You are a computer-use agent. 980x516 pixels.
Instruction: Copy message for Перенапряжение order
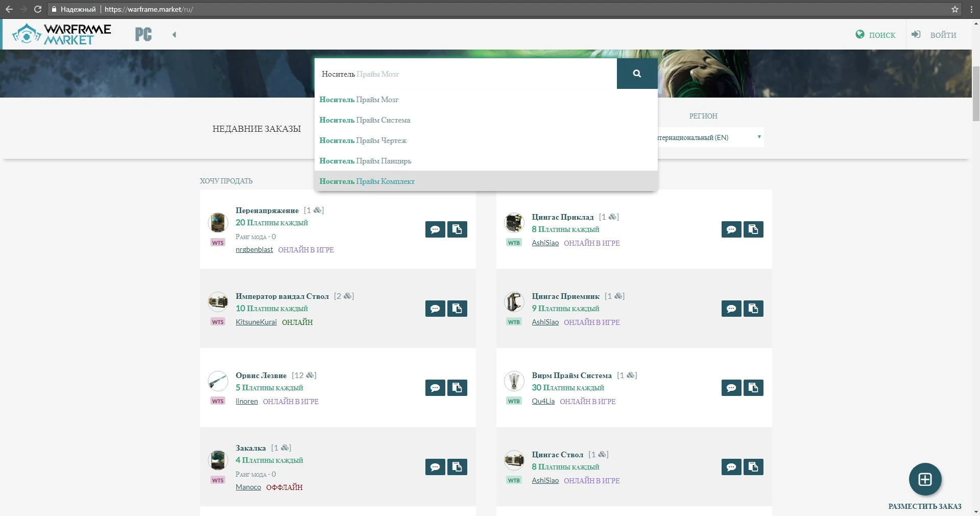457,229
